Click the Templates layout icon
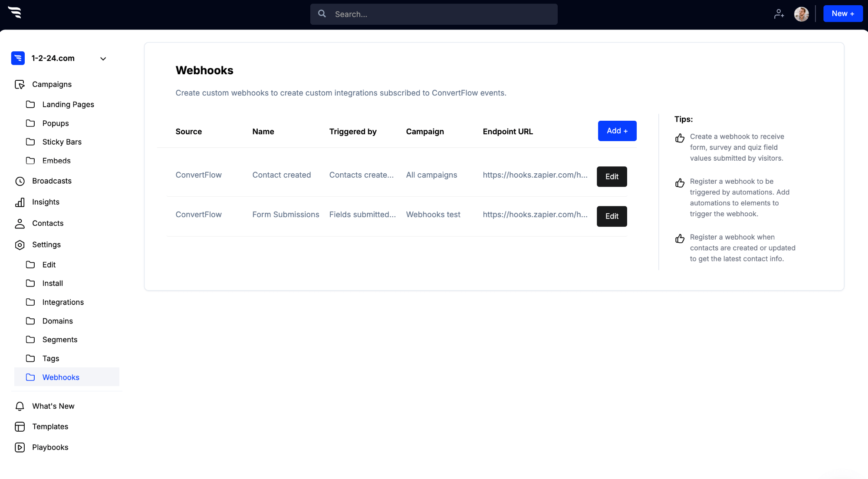This screenshot has width=868, height=479. [20, 426]
